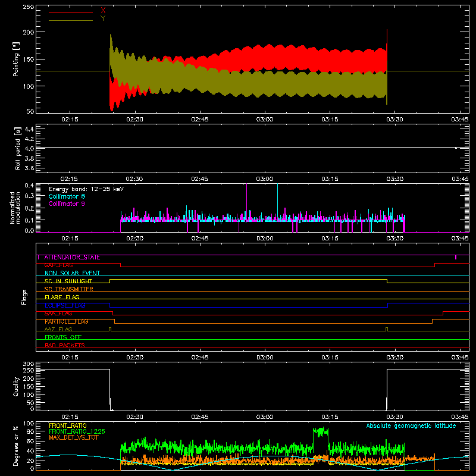Click the magenta tick on ATTENUATOR_STATE line
The width and height of the screenshot is (476, 476).
click(x=456, y=258)
